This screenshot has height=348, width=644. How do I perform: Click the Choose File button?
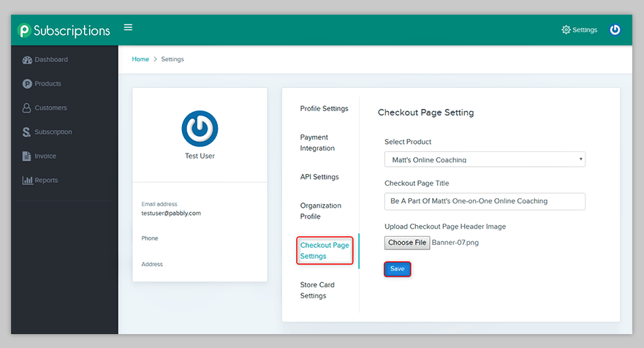click(x=407, y=243)
